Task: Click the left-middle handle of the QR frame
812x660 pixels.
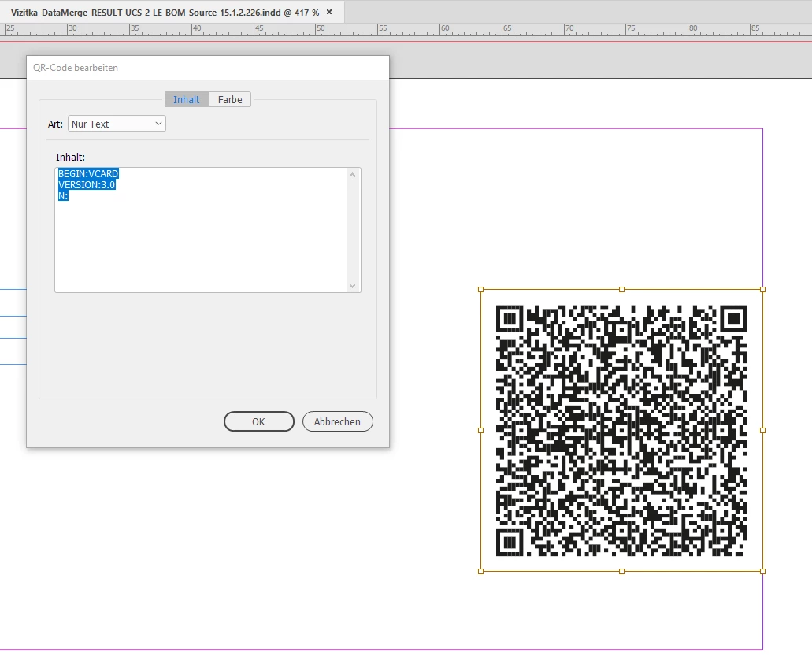Action: (x=481, y=431)
